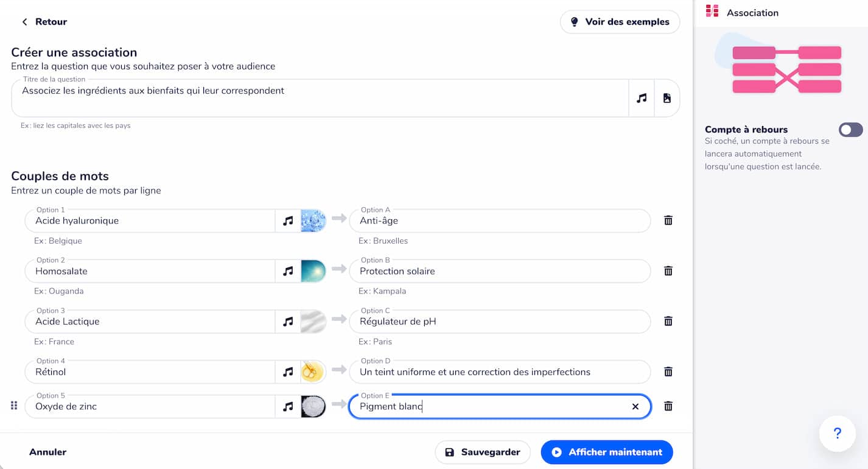Click Annuler to cancel

point(47,452)
